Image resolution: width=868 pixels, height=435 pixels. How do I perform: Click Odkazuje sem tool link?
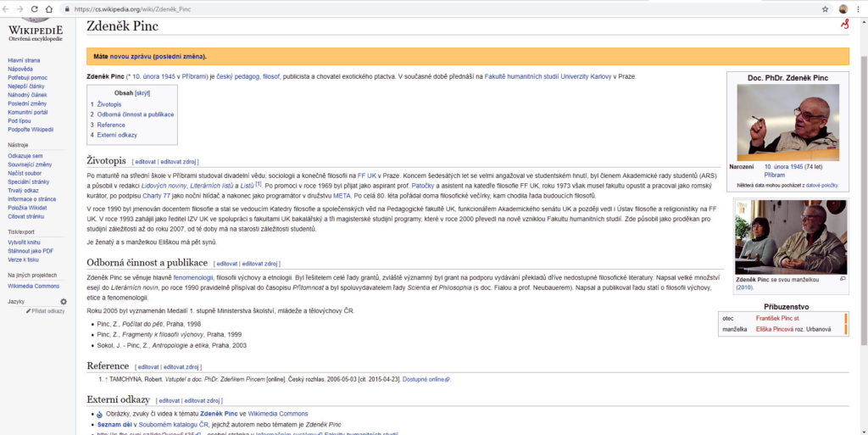click(x=25, y=156)
